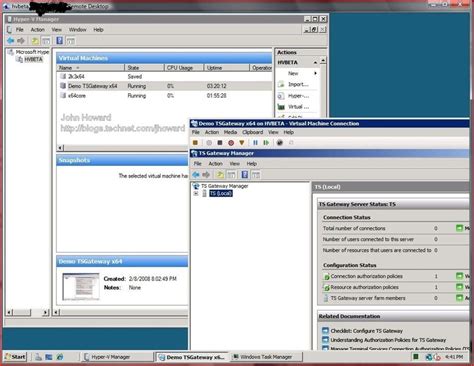Image resolution: width=474 pixels, height=366 pixels.
Task: Click Show Desktop quick launch icon in taskbar
Action: tap(49, 357)
